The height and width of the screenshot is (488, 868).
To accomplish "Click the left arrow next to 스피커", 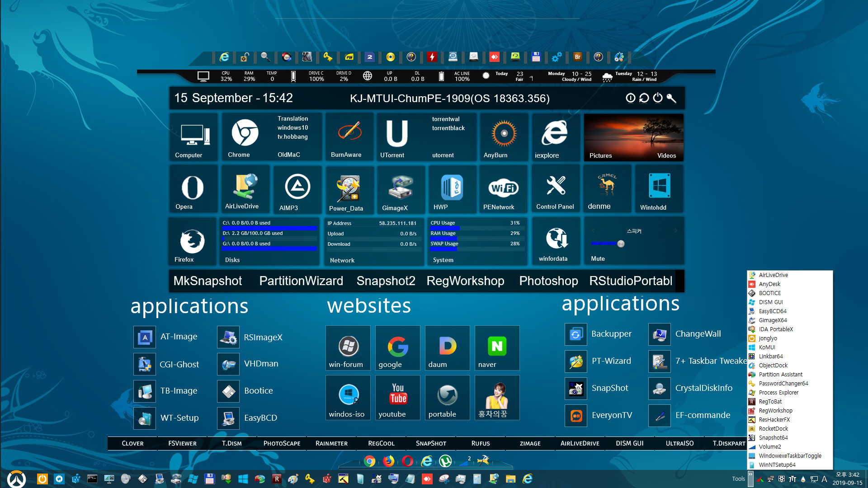I will pos(593,231).
